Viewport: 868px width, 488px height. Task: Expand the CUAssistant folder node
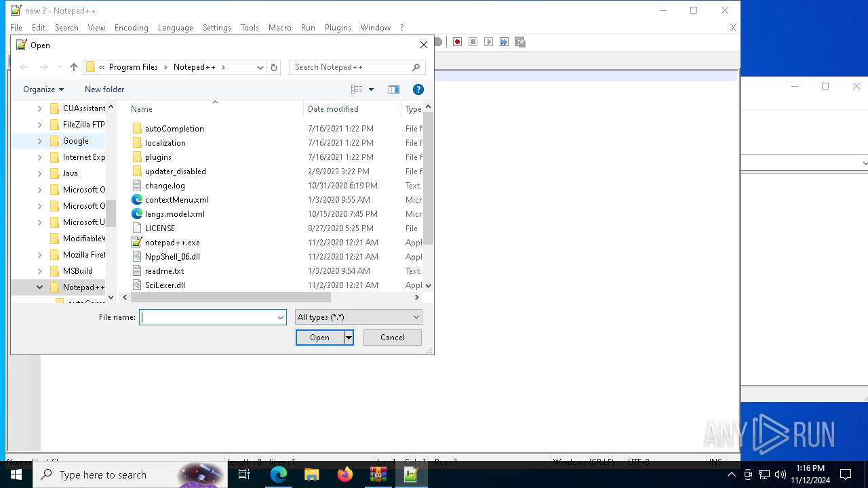coord(39,108)
